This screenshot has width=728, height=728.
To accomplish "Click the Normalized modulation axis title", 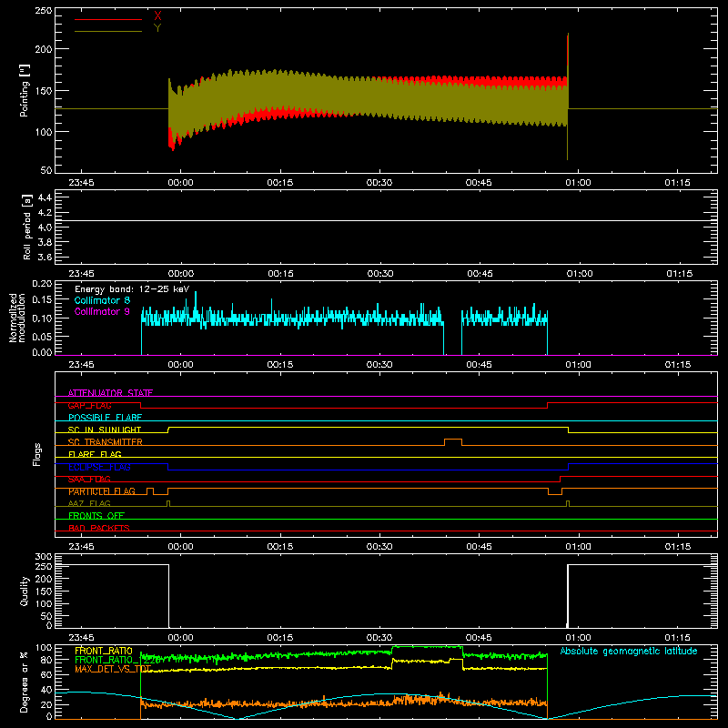I will (x=17, y=318).
